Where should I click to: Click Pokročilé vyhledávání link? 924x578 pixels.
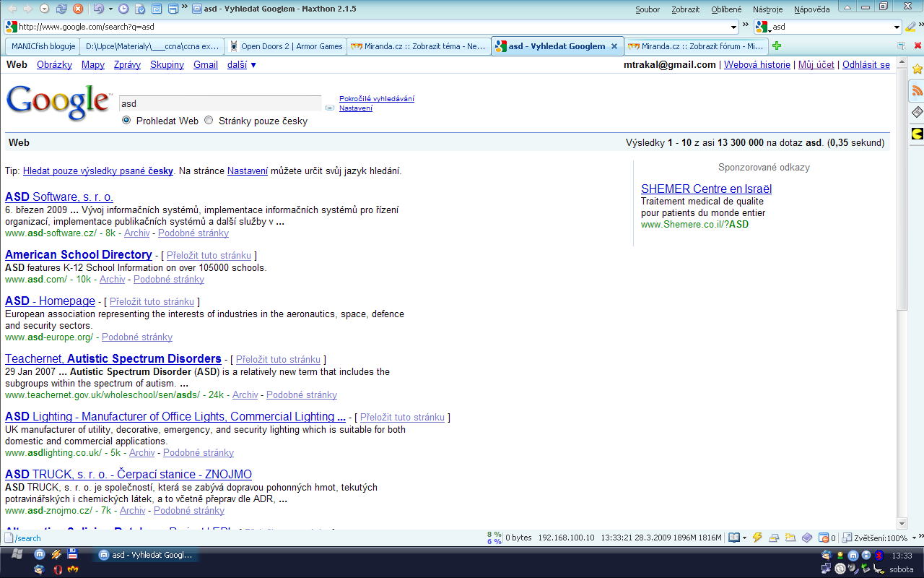(377, 98)
